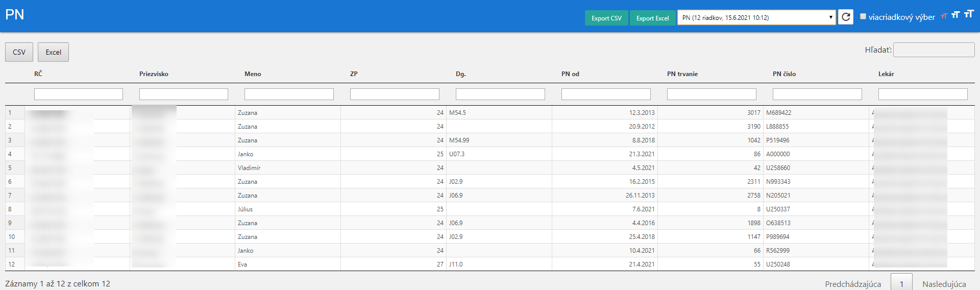Sort by the Priezvisko column header
This screenshot has height=290, width=980.
click(154, 74)
